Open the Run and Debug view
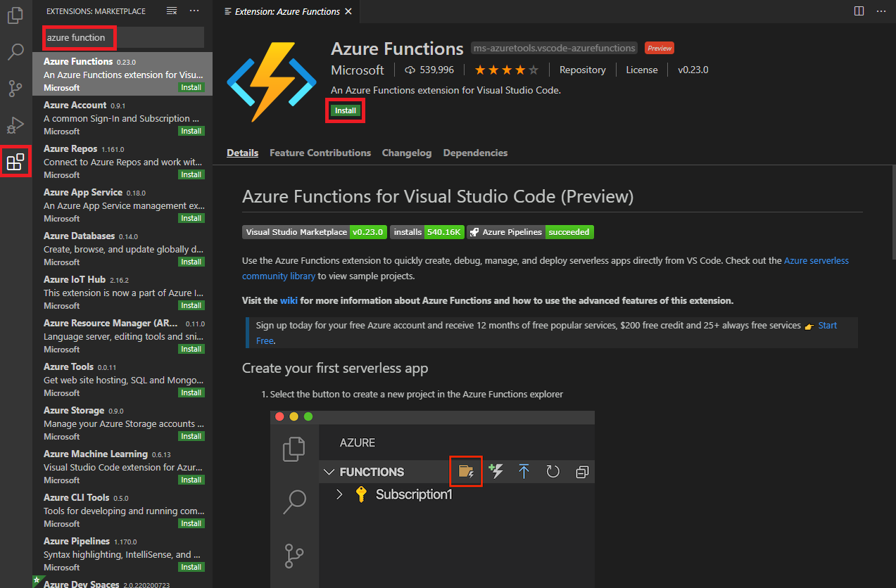The height and width of the screenshot is (588, 896). click(15, 125)
